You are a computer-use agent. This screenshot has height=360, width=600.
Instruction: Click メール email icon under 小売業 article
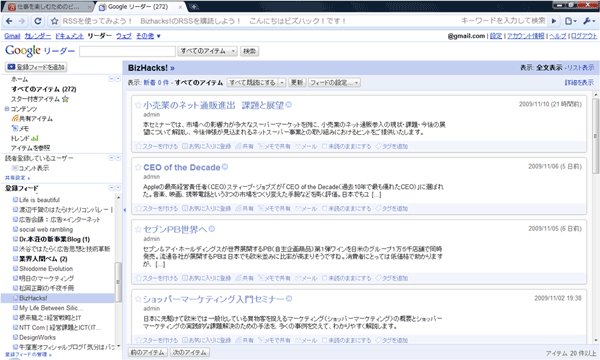[306, 146]
